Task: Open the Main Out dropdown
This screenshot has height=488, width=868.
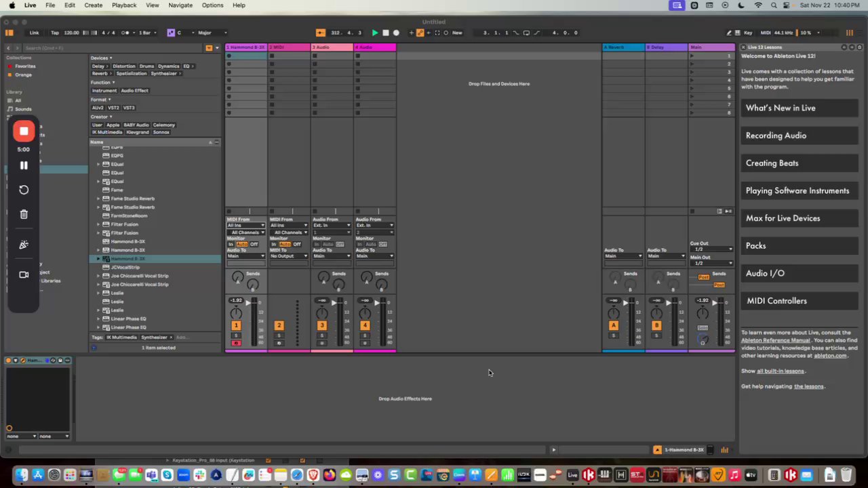Action: 711,263
